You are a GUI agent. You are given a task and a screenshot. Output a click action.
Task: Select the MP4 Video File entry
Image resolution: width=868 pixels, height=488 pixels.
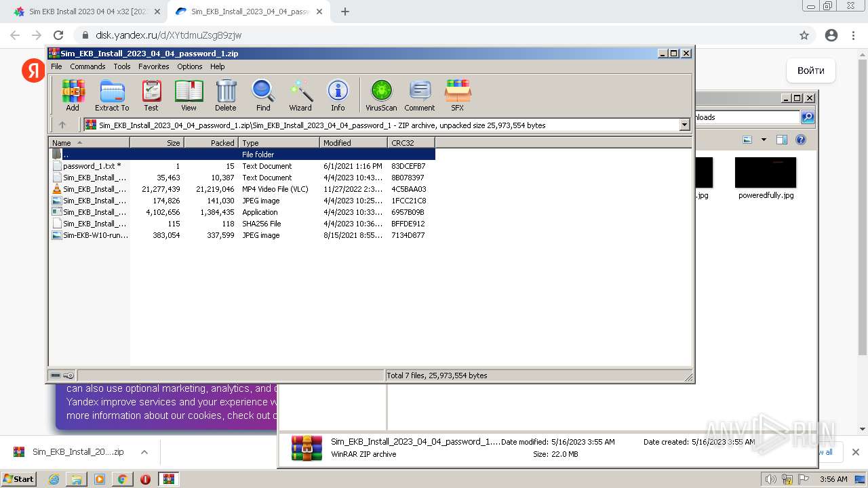[242, 189]
